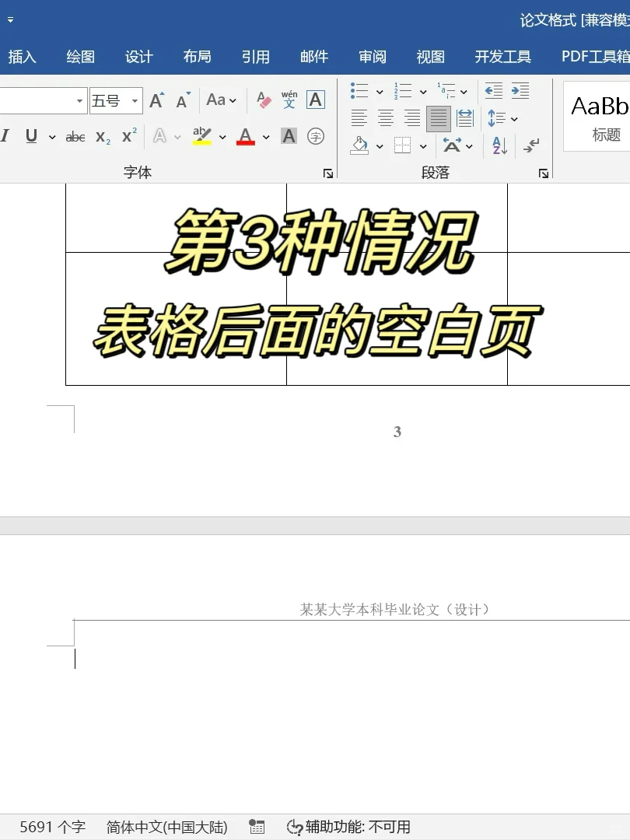
Task: Click the 5691 个字 word count
Action: pos(52,827)
